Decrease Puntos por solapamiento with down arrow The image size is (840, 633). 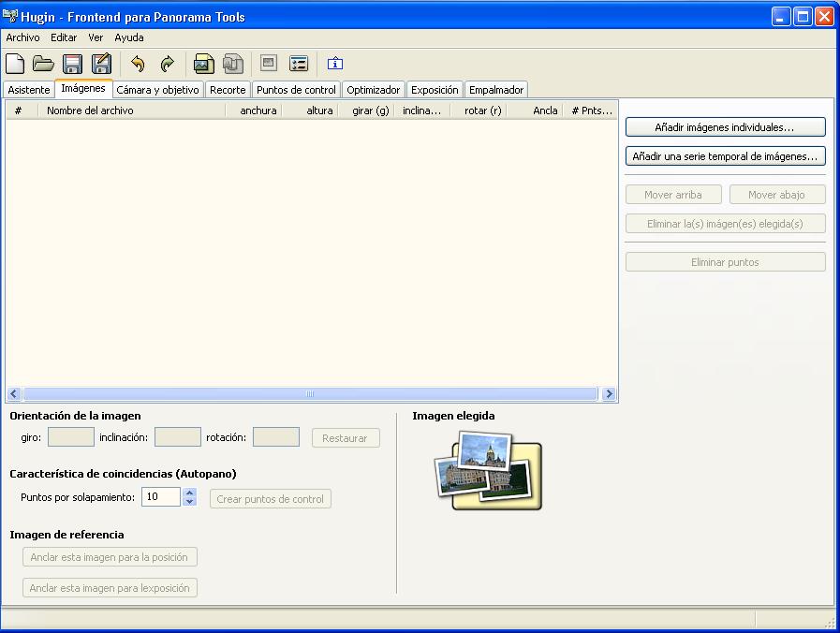point(190,502)
